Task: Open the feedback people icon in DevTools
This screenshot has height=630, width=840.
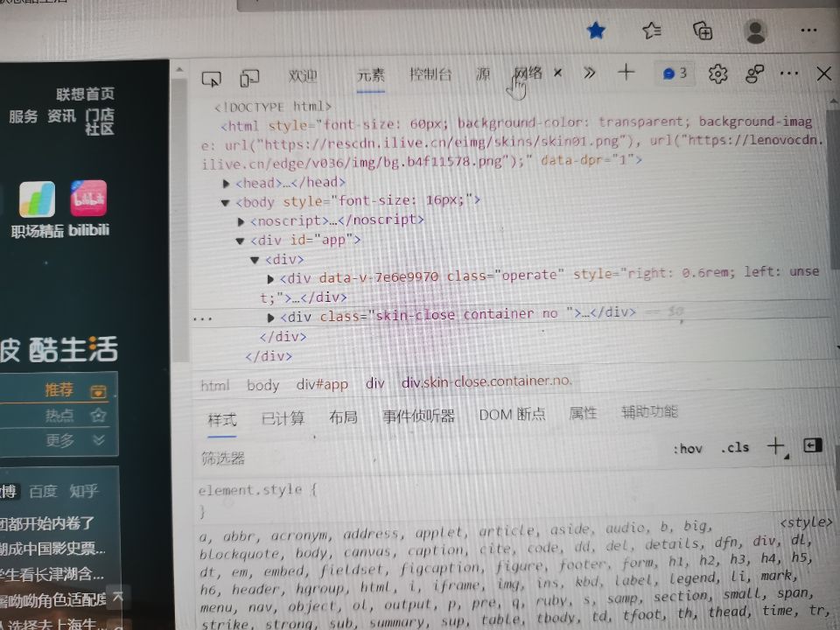Action: (754, 73)
